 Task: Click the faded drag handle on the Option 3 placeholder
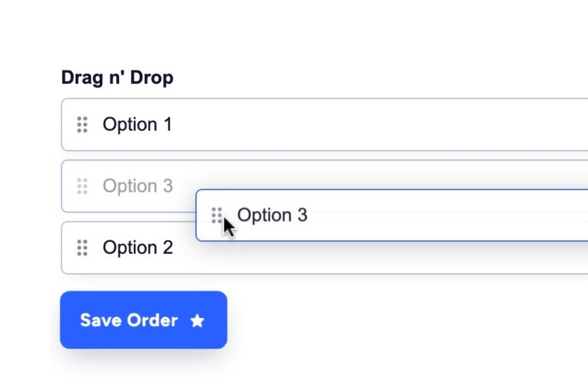tap(82, 185)
